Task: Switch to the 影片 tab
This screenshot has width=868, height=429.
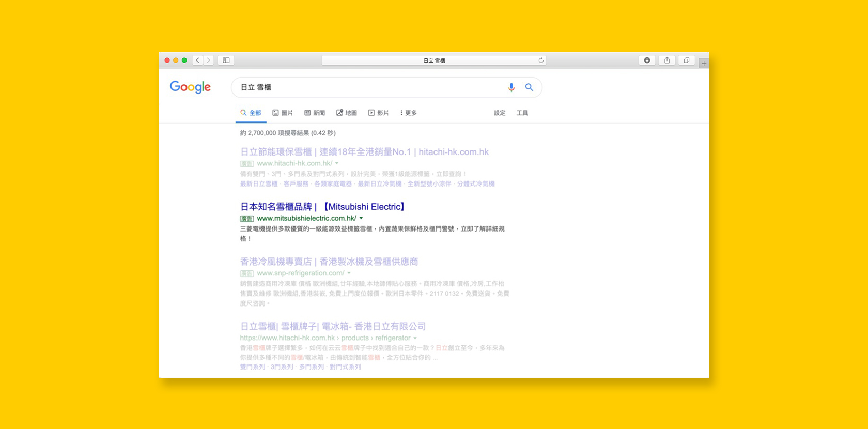Action: tap(378, 113)
